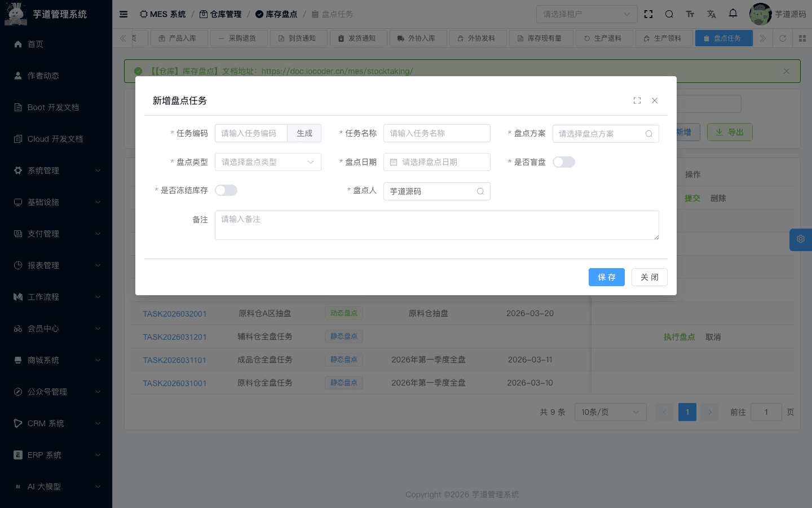Open font size settings (Tt icon)
Viewport: 812px width, 508px height.
690,14
